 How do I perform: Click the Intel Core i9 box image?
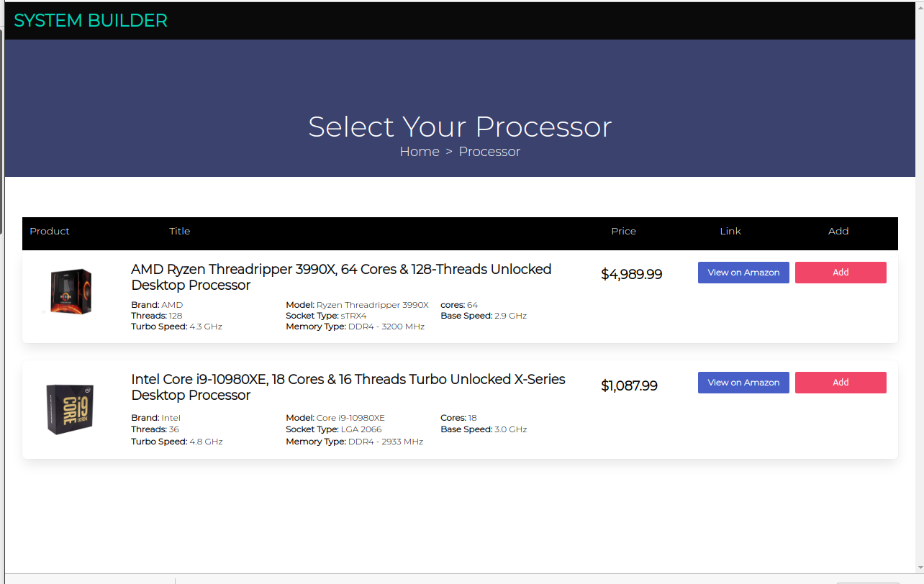coord(70,409)
